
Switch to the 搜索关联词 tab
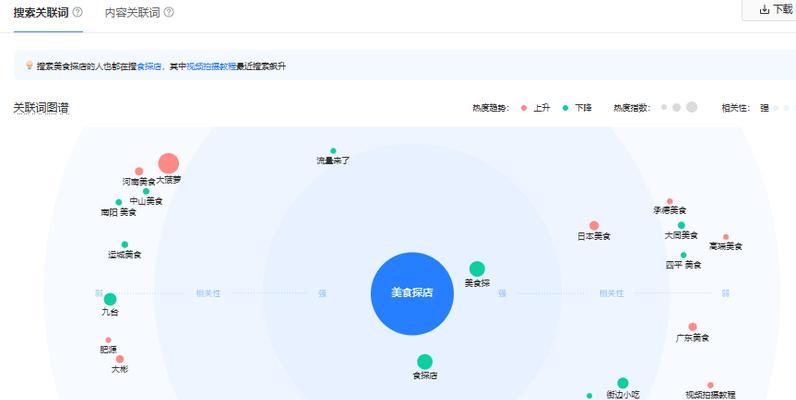41,13
